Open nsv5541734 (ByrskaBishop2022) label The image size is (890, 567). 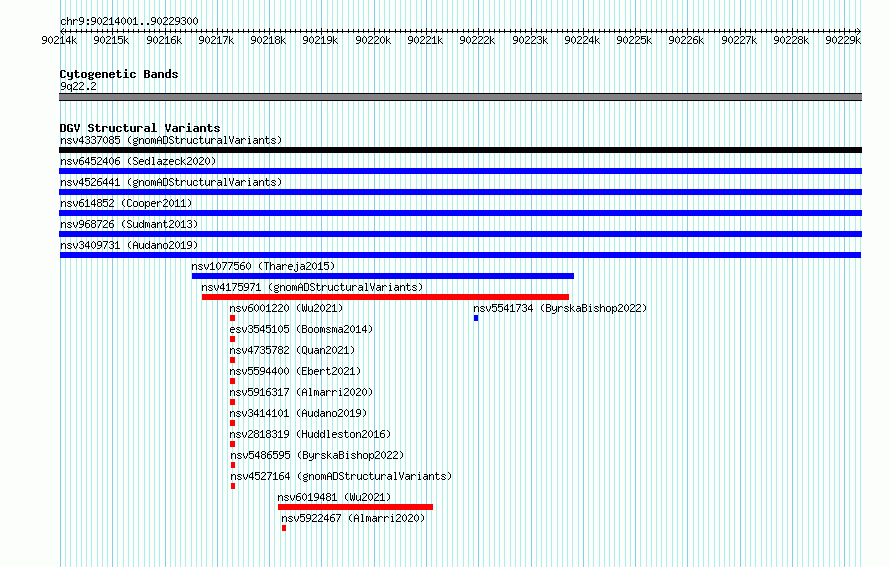pos(560,308)
